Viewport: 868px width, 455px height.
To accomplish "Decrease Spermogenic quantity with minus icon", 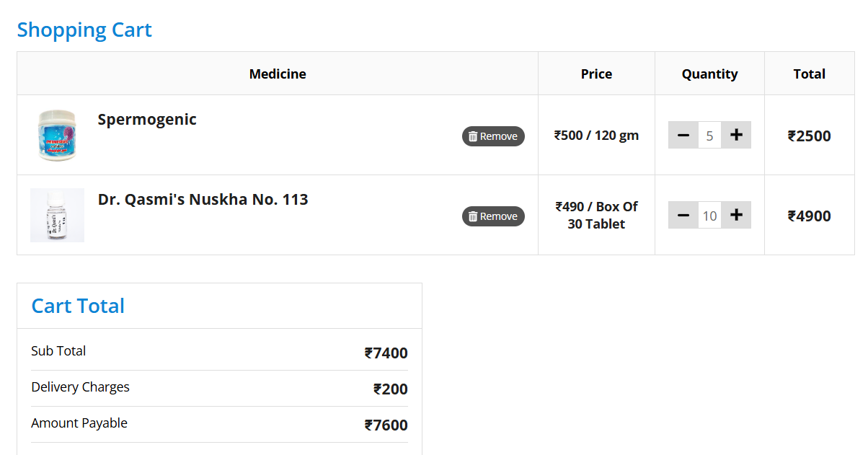I will (683, 135).
